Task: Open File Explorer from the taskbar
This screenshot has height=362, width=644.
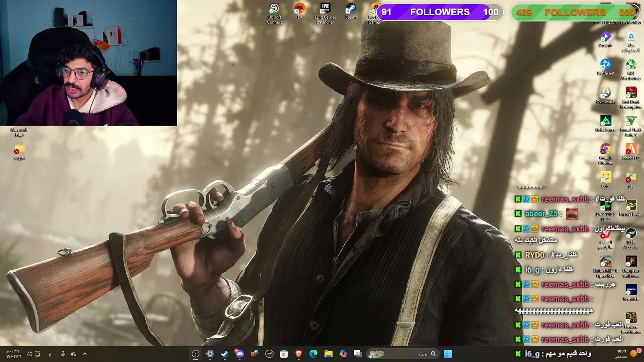Action: click(x=328, y=354)
